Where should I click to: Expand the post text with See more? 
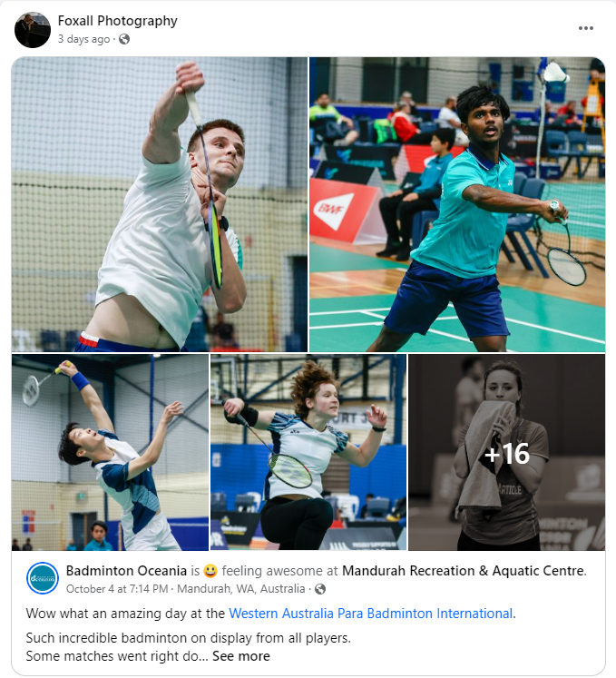[x=241, y=656]
